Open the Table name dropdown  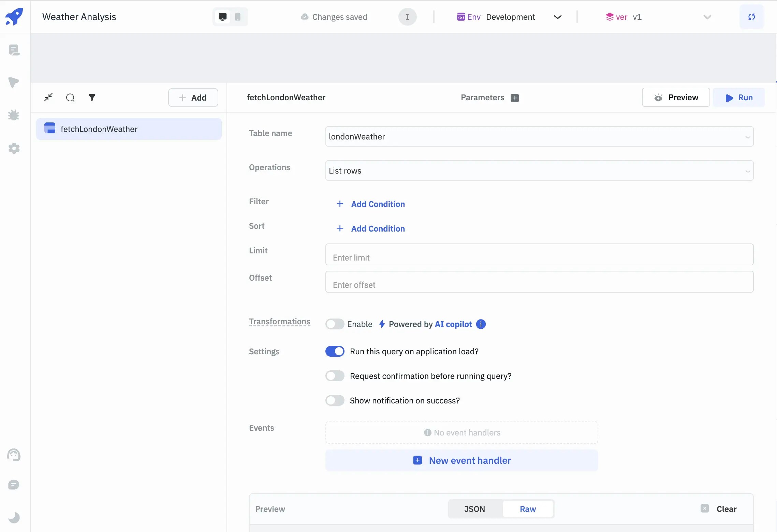pos(539,137)
